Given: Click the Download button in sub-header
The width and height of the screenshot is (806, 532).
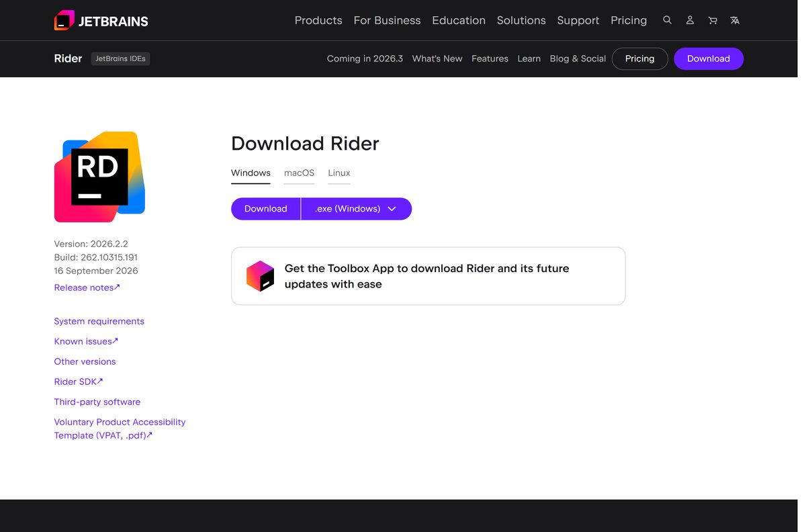Looking at the screenshot, I should tap(709, 58).
